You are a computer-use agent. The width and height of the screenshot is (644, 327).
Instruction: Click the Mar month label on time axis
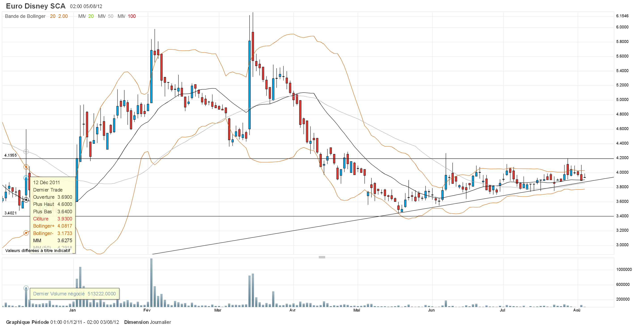(218, 310)
